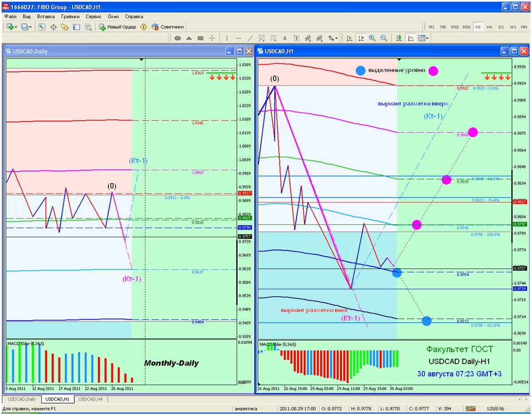Screen dimensions: 532x414
Task: Select the H1 timeframe
Action: (x=478, y=27)
